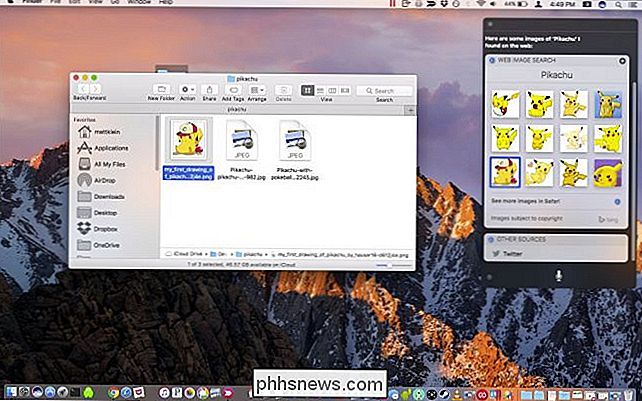Add a new Finder tab with plus button
This screenshot has width=642, height=401.
pyautogui.click(x=410, y=110)
